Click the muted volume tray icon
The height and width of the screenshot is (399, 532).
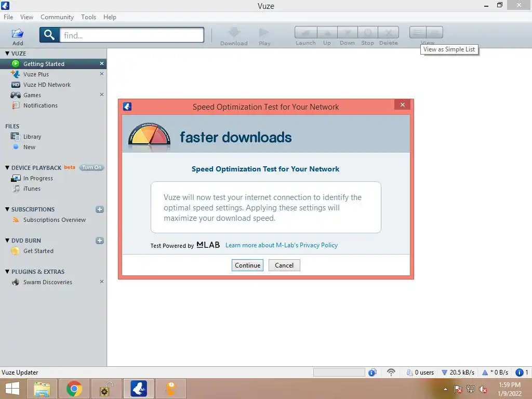tap(483, 389)
